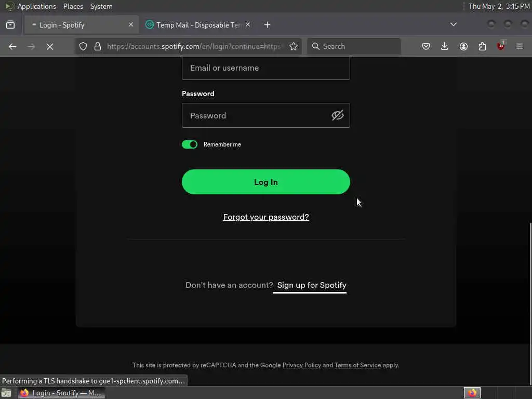Click the Firefox View icon

pos(10,25)
